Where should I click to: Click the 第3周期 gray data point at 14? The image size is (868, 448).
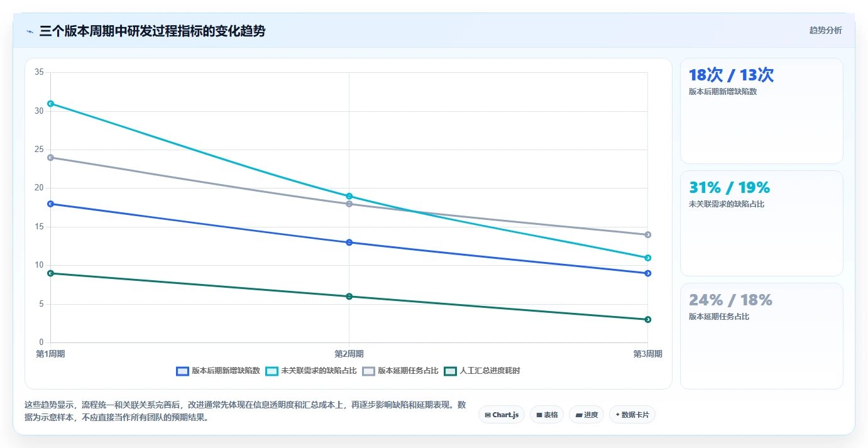pos(647,235)
